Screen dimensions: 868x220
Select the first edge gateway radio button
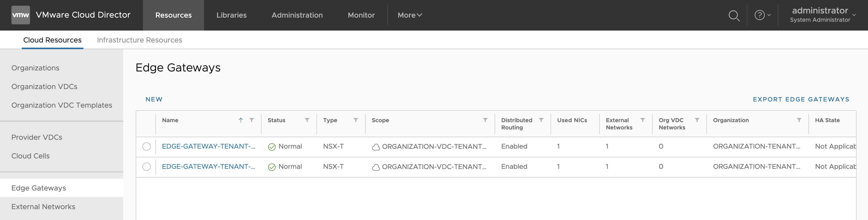pos(147,146)
